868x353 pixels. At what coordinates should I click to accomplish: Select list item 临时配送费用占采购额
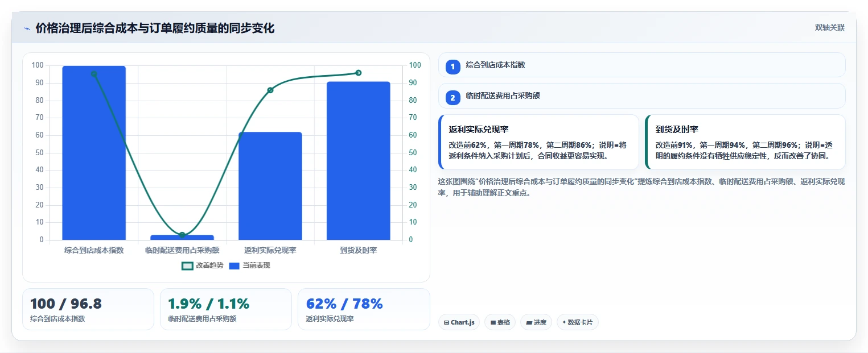click(x=642, y=95)
